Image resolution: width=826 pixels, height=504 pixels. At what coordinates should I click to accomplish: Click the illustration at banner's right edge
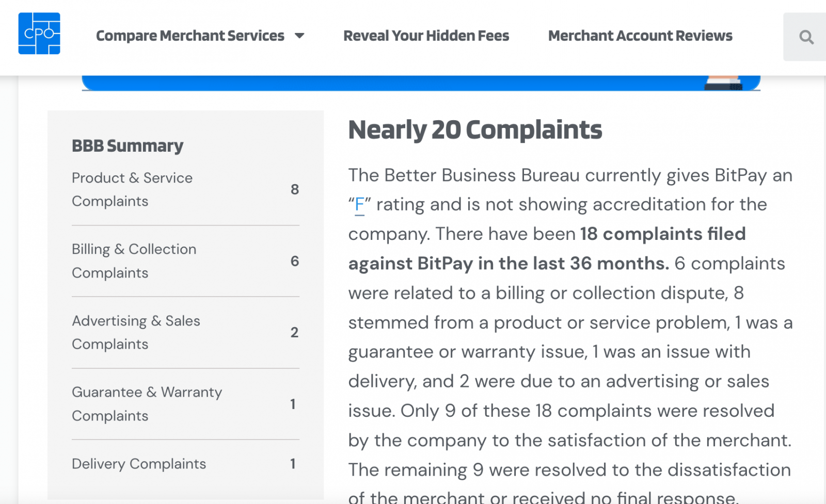pos(723,83)
